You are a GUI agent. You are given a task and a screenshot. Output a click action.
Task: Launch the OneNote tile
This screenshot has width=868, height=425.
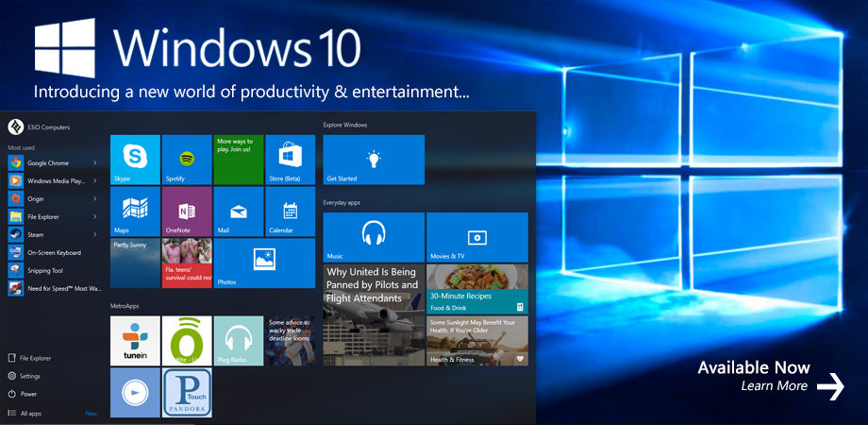tap(187, 212)
